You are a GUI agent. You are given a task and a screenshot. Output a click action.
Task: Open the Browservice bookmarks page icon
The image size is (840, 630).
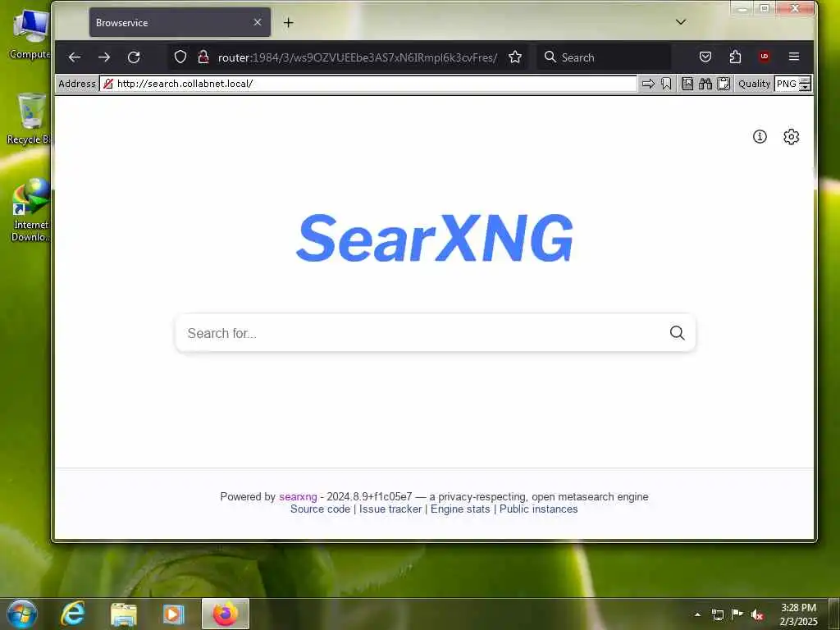(687, 84)
